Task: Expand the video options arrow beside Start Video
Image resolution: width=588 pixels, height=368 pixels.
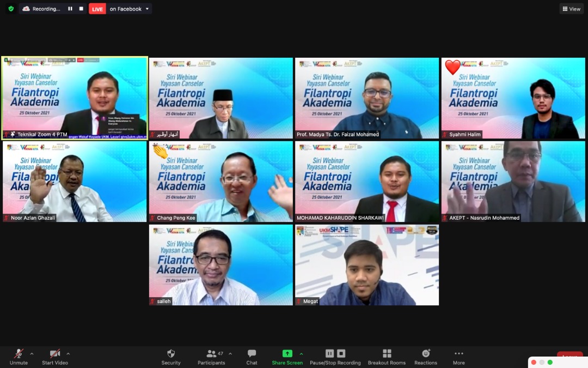Action: click(68, 353)
